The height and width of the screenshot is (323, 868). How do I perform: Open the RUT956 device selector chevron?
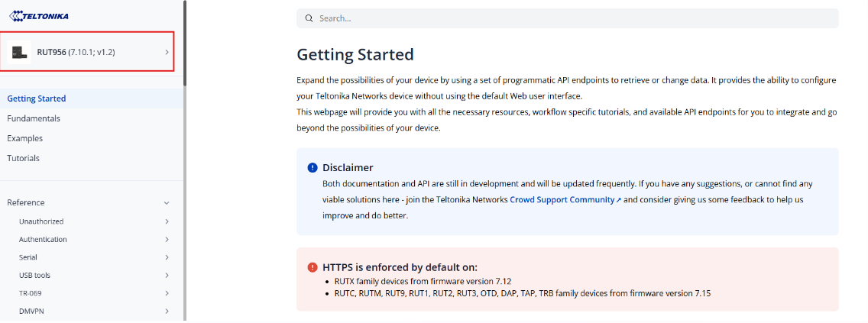pyautogui.click(x=167, y=52)
